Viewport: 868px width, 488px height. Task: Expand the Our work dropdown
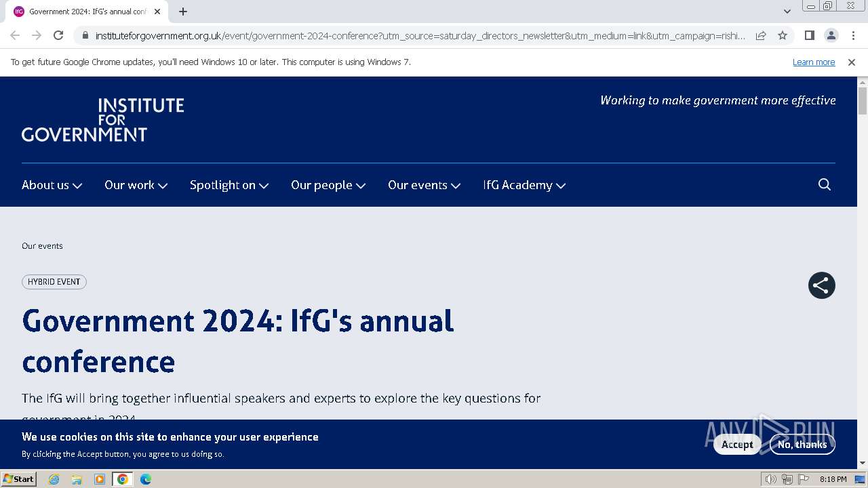click(136, 185)
